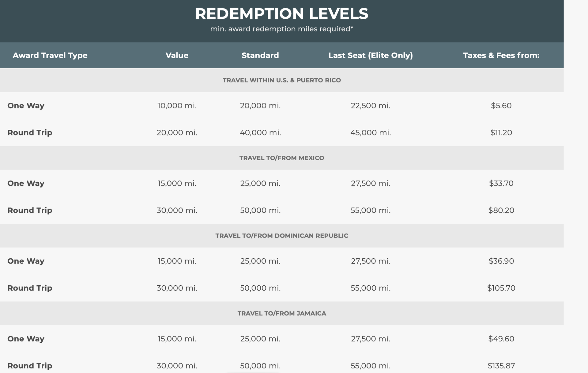The image size is (588, 373).
Task: Select the 45,000 mi. Last Seat cell
Action: click(371, 132)
